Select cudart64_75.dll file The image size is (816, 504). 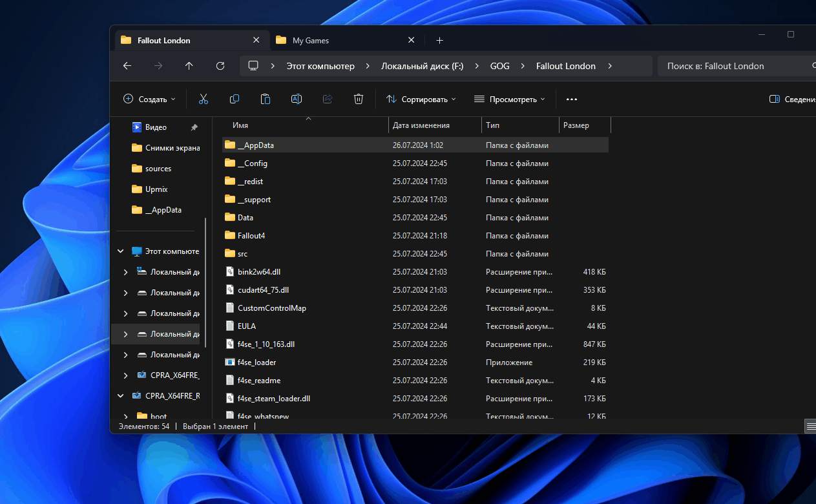tap(415, 290)
